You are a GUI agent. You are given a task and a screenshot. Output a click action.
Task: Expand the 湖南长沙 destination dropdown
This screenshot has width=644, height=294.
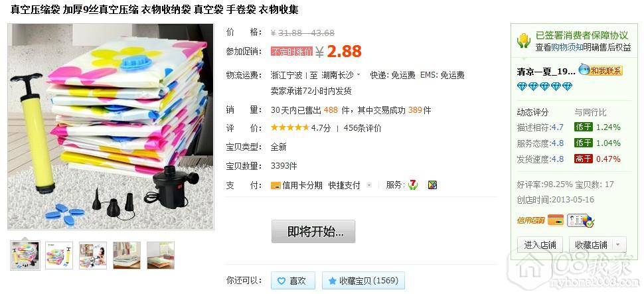pyautogui.click(x=359, y=75)
